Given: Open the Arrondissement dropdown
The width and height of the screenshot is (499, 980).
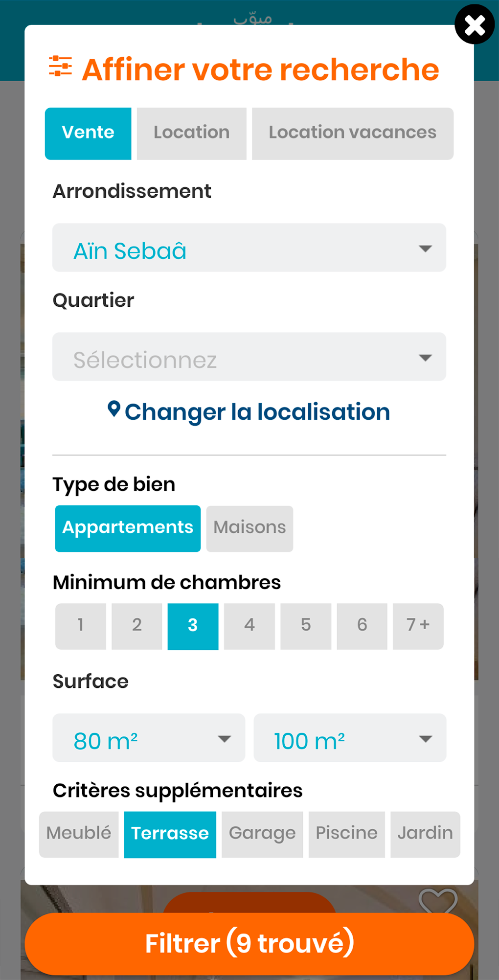Looking at the screenshot, I should (249, 248).
